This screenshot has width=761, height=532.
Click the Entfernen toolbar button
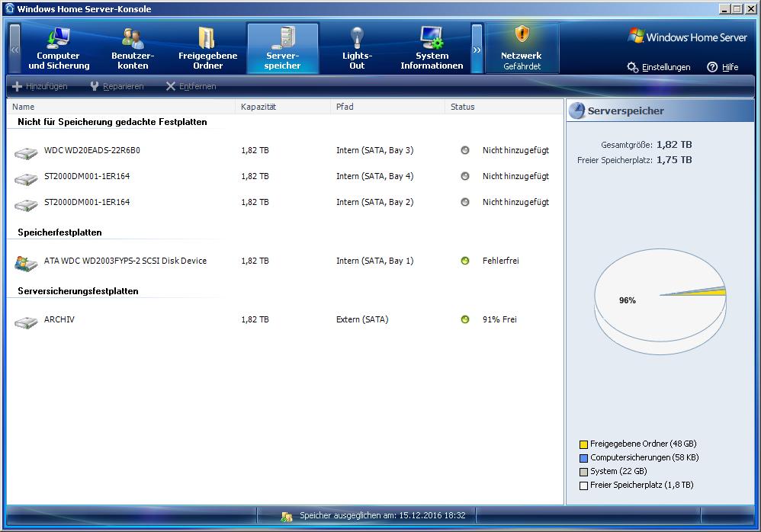coord(191,86)
